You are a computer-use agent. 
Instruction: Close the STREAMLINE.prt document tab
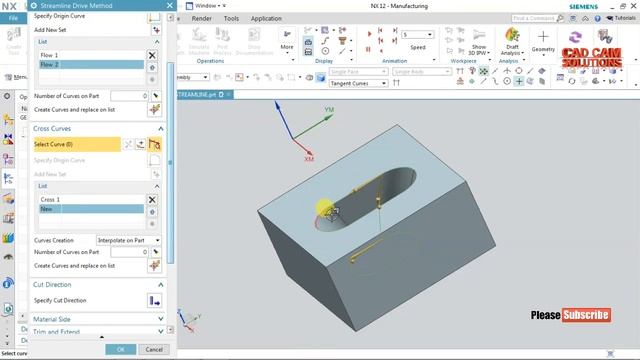[229, 95]
